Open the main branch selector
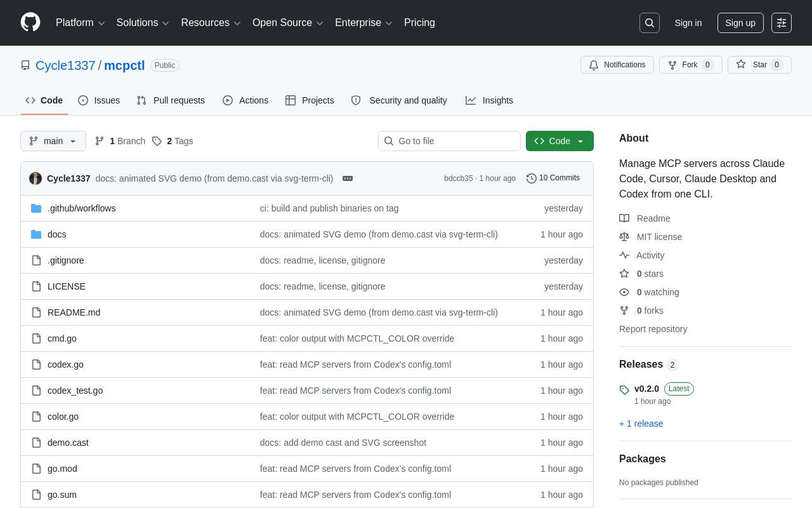The width and height of the screenshot is (812, 508). pyautogui.click(x=53, y=141)
